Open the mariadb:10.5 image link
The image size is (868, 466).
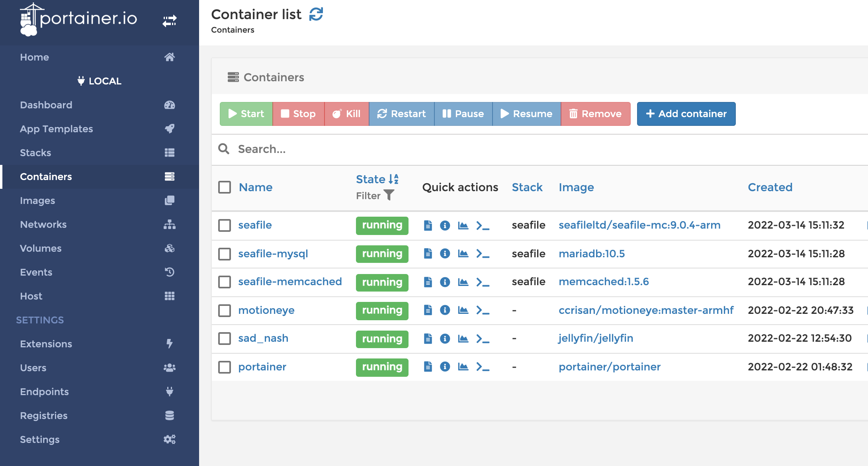click(x=592, y=254)
